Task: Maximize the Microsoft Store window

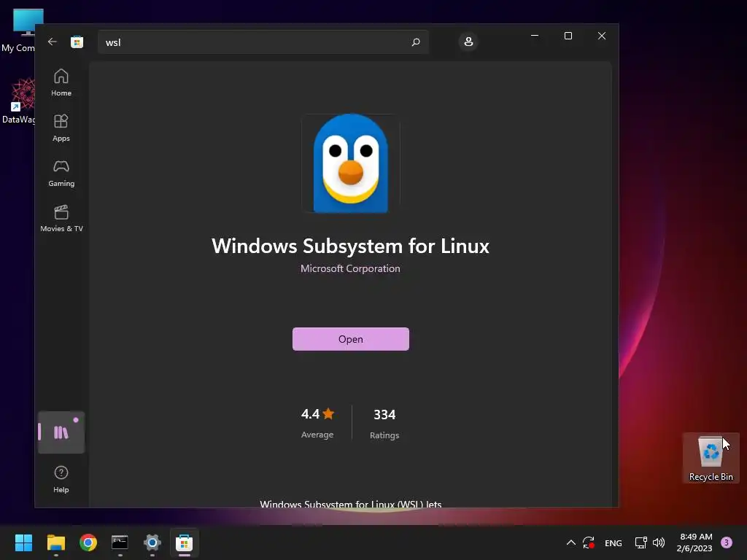Action: (x=568, y=36)
